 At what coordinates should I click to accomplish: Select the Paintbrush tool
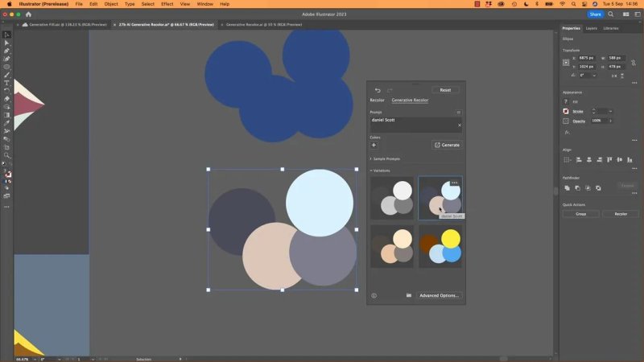[6, 75]
